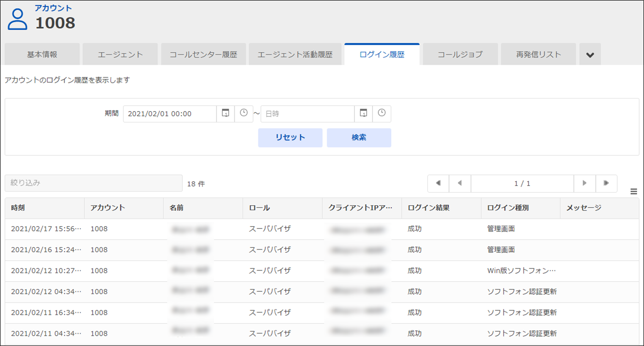Go to next page of results
644x346 pixels.
(585, 183)
